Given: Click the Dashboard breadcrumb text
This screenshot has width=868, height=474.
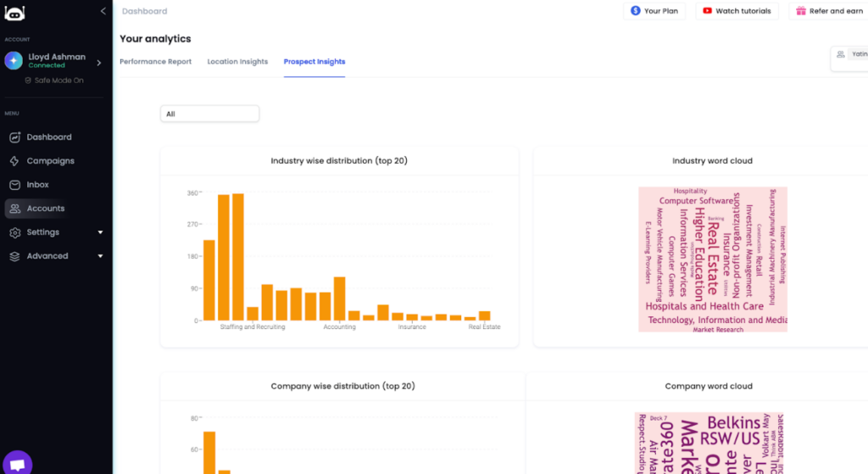Looking at the screenshot, I should (144, 11).
